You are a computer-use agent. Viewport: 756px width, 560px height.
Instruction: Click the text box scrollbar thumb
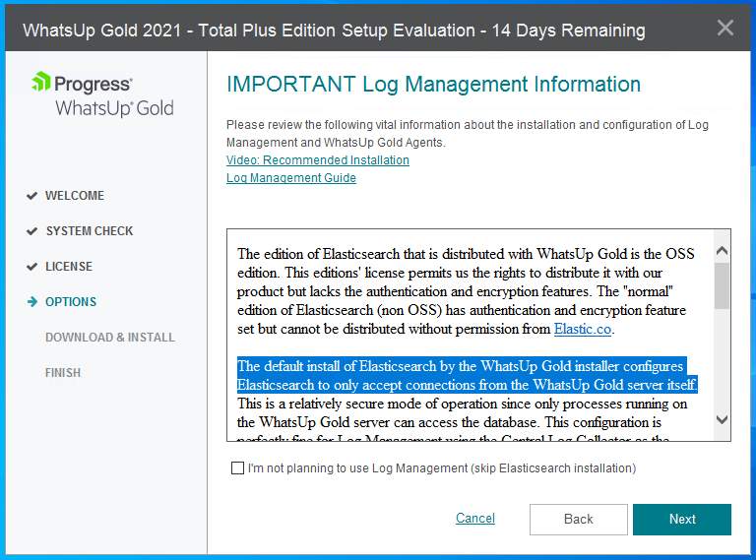[722, 285]
